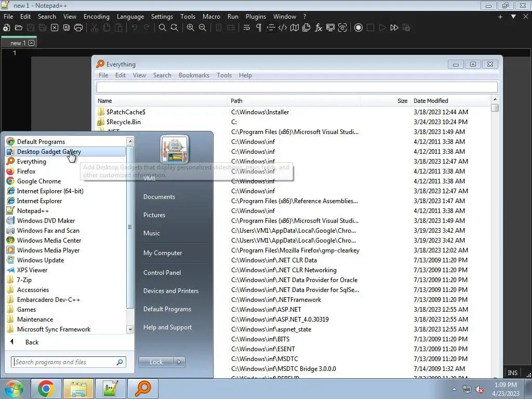The height and width of the screenshot is (399, 532).
Task: Toggle the indent guide icon in Notepad++
Action: (270, 28)
